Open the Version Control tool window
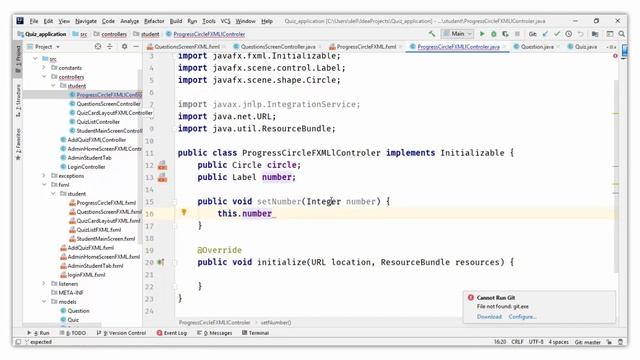The image size is (640, 360). tap(121, 333)
